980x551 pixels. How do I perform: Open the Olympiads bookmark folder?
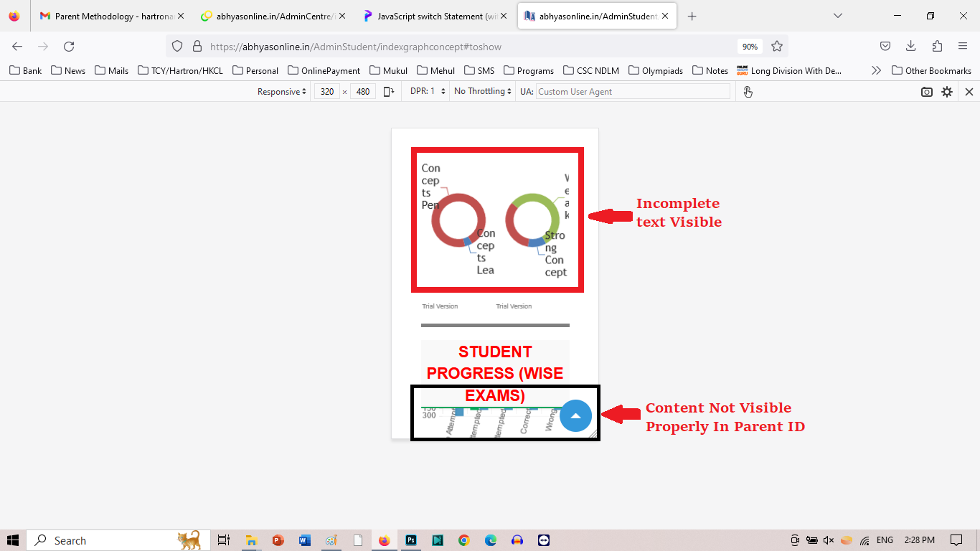click(x=655, y=70)
